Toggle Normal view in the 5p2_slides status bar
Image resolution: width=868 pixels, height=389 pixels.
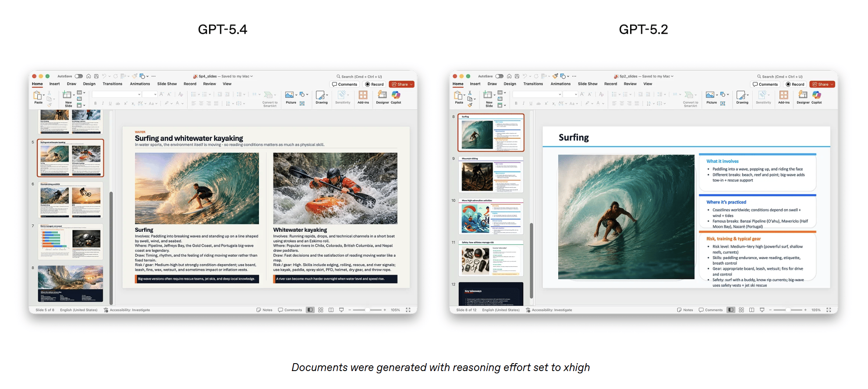pos(731,310)
